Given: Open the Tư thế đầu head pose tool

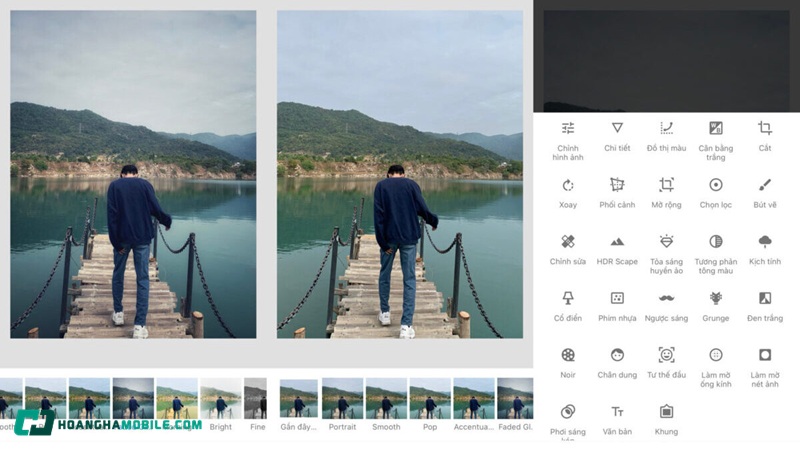Looking at the screenshot, I should [666, 363].
